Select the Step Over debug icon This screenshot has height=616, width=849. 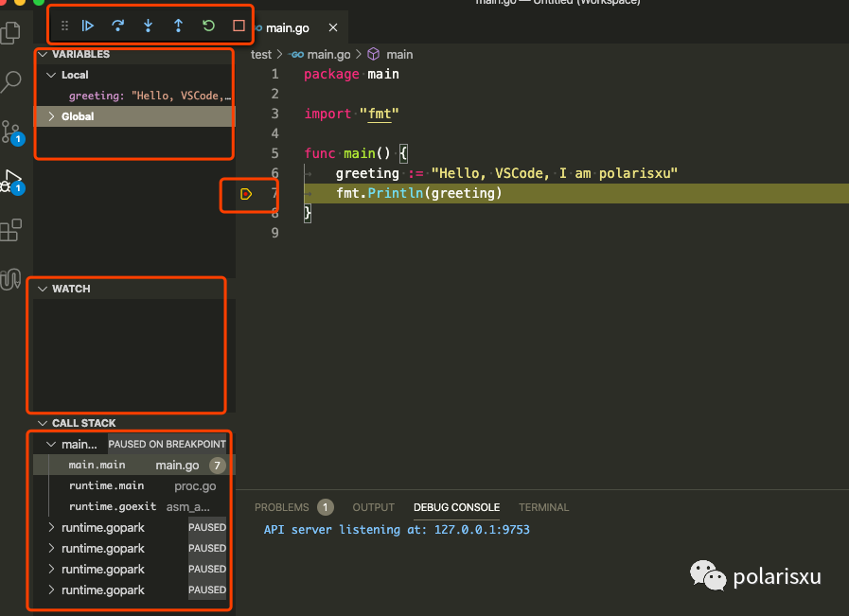pyautogui.click(x=117, y=26)
